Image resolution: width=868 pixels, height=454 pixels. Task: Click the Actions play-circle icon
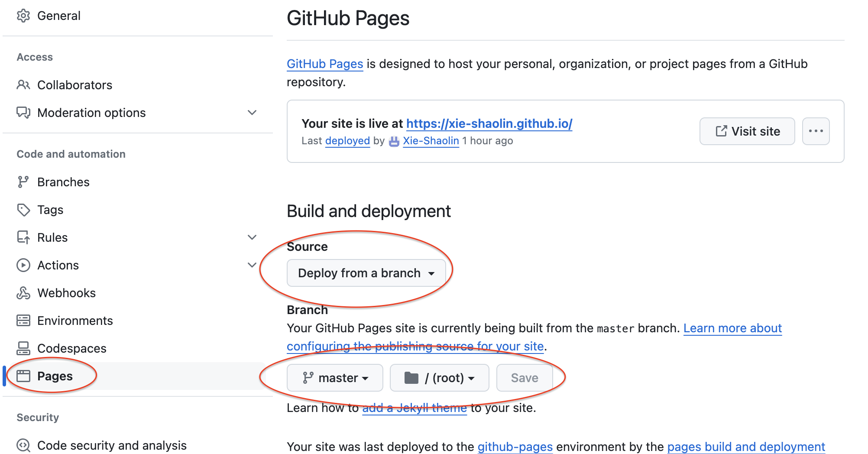[x=23, y=265]
